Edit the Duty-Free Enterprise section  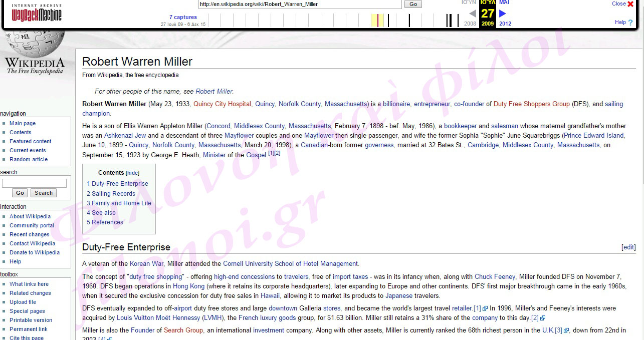point(628,247)
